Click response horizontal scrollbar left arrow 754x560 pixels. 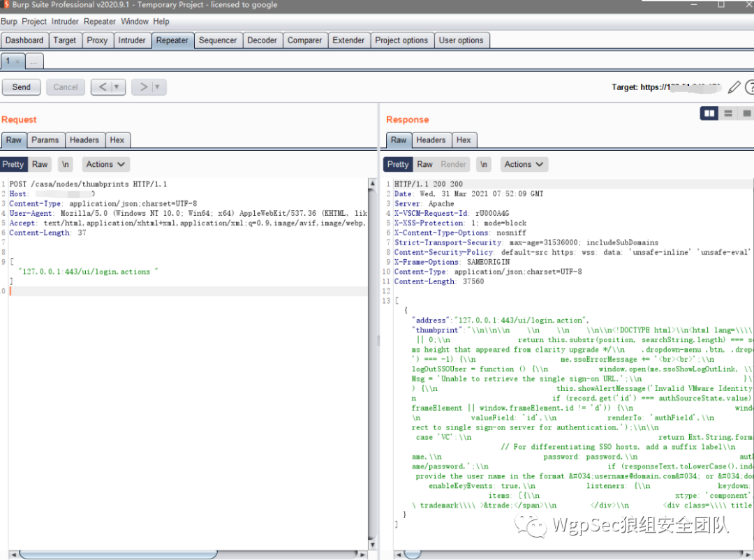[x=398, y=554]
